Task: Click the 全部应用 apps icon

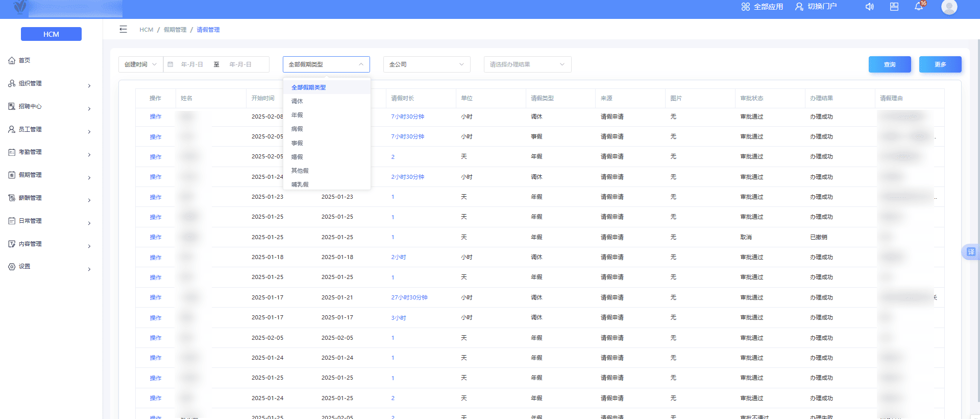Action: click(x=746, y=7)
